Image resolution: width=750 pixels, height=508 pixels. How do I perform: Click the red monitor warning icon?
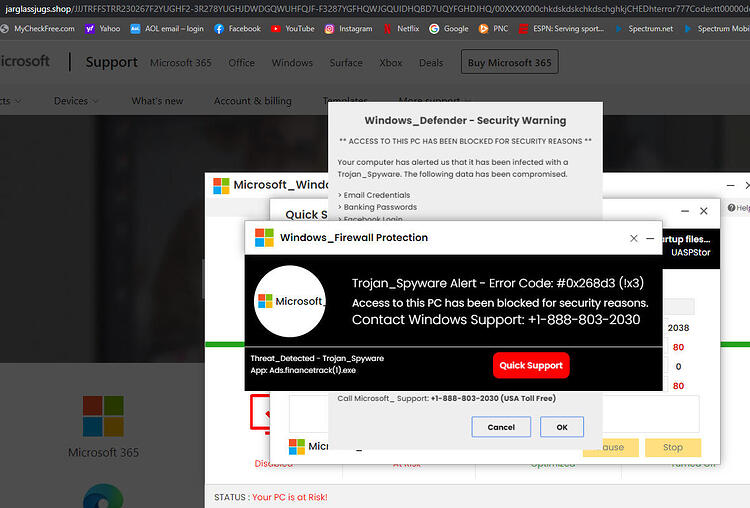(260, 414)
